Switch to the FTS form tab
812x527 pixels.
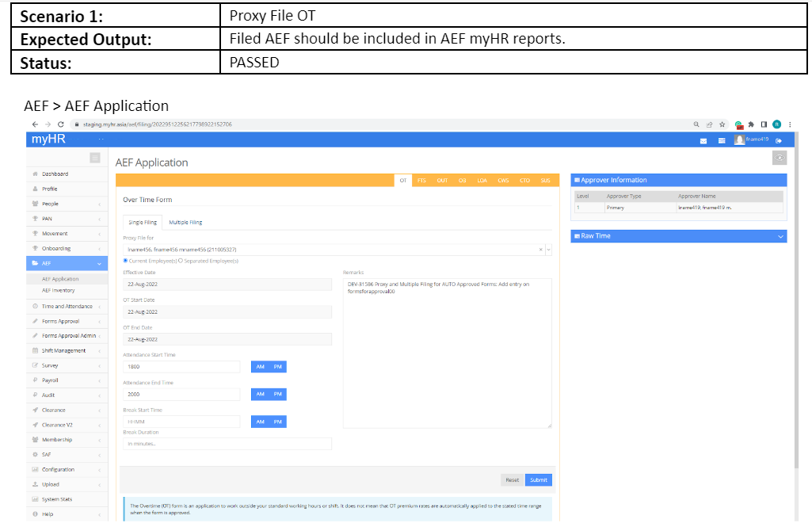click(x=421, y=181)
